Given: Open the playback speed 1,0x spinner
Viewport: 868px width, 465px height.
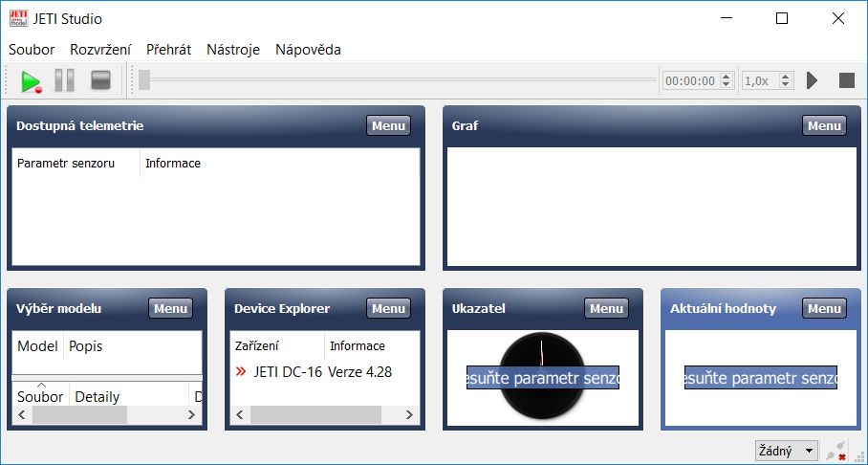Looking at the screenshot, I should click(768, 81).
